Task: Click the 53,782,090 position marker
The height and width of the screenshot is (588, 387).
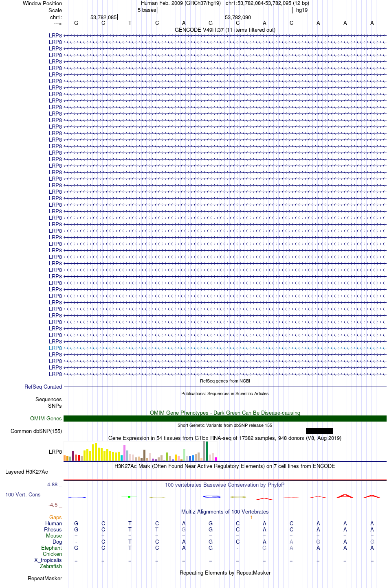Action: 238,17
